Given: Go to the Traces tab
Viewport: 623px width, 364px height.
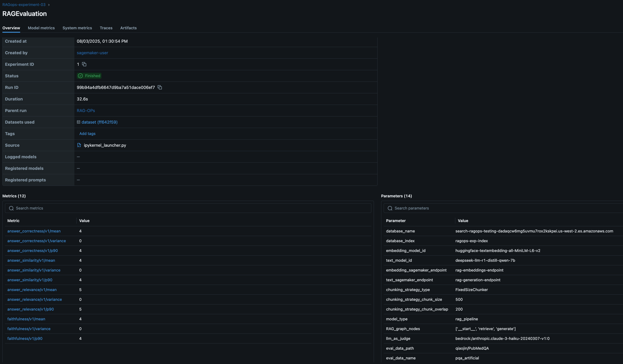Looking at the screenshot, I should [x=106, y=28].
